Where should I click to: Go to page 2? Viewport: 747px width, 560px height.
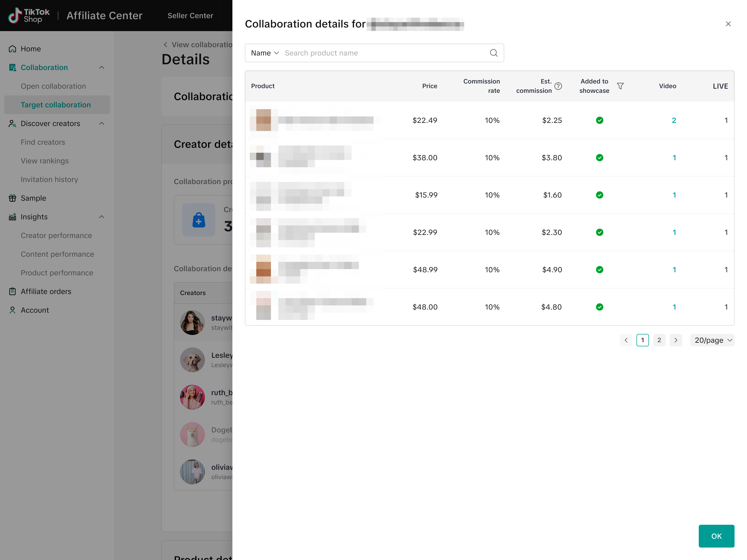[x=659, y=340]
